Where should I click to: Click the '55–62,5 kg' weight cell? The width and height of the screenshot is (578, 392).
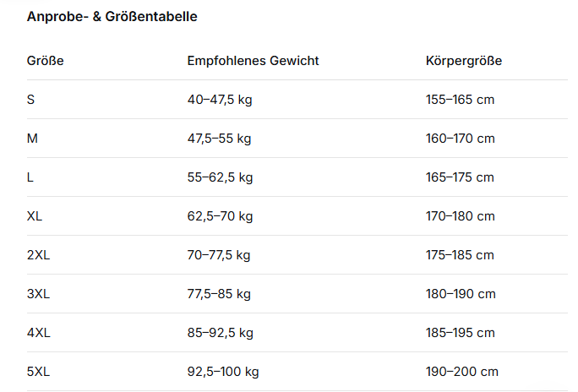(220, 177)
